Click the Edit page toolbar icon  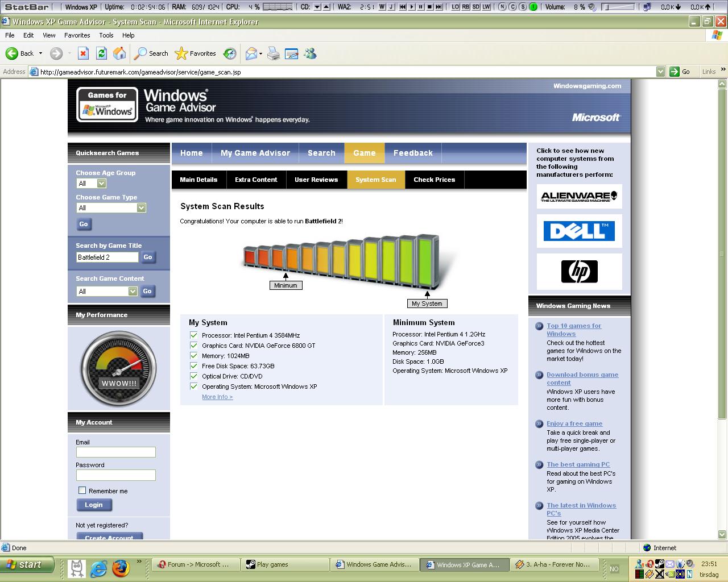(x=292, y=53)
